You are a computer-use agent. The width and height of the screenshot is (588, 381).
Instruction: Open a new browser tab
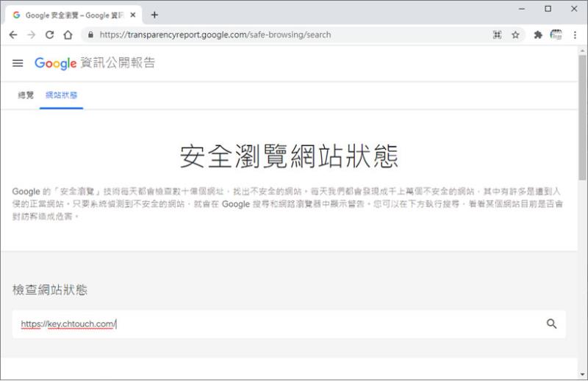[154, 15]
